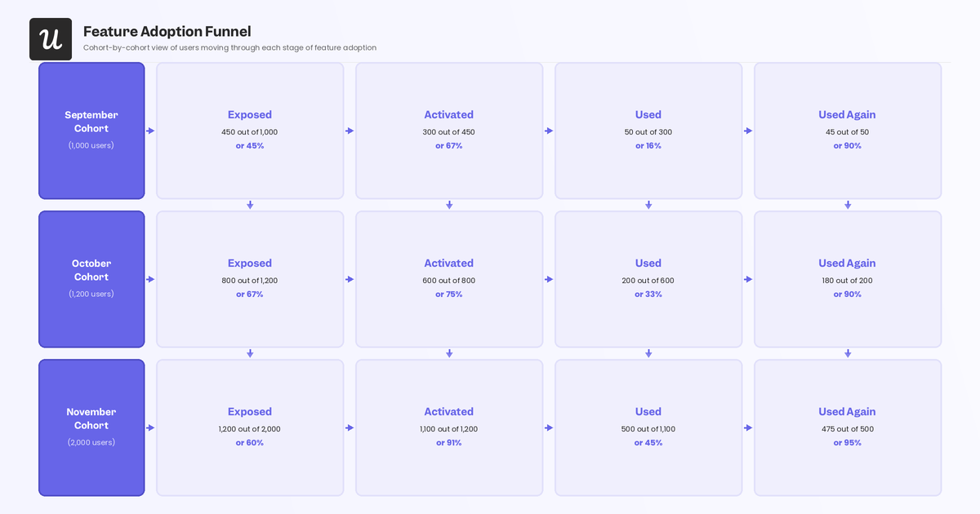Image resolution: width=980 pixels, height=514 pixels.
Task: Click "or 67%" in October Exposed card
Action: pyautogui.click(x=250, y=295)
